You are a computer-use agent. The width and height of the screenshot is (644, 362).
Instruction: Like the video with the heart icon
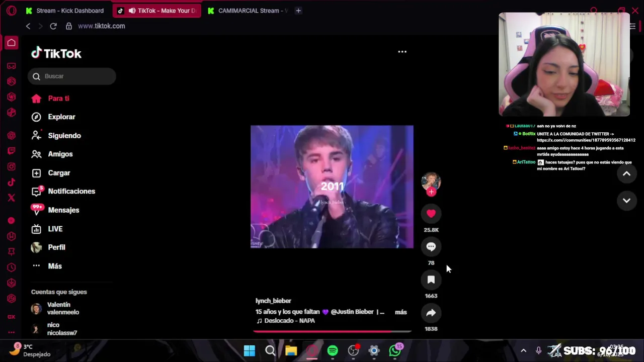pyautogui.click(x=431, y=214)
